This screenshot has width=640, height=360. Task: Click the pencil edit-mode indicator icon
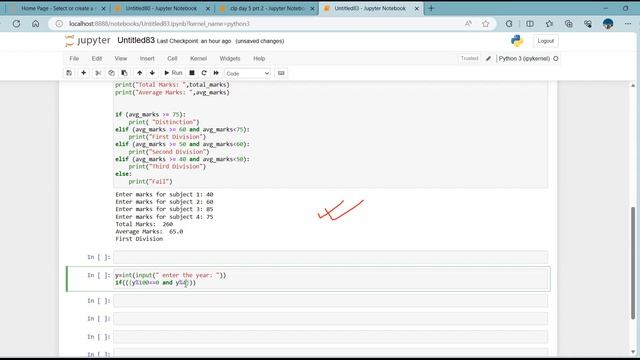[489, 58]
